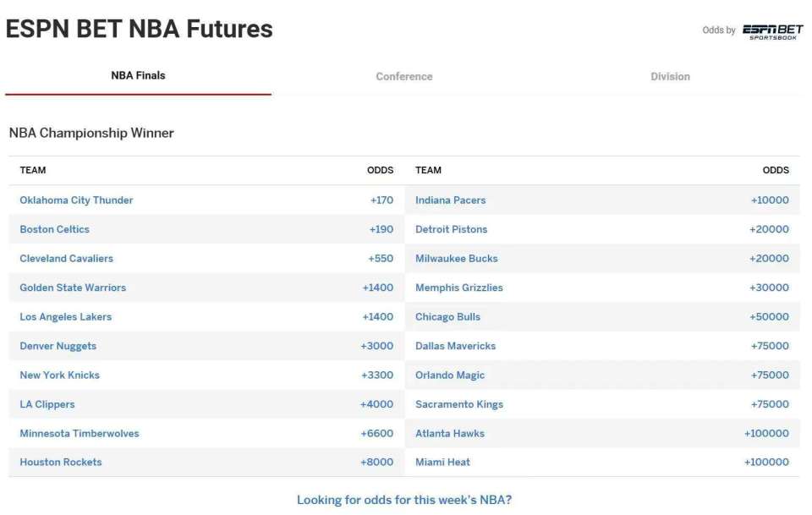Click the +100000 odds for Atlanta Hawks
This screenshot has height=515, width=812.
[x=766, y=433]
